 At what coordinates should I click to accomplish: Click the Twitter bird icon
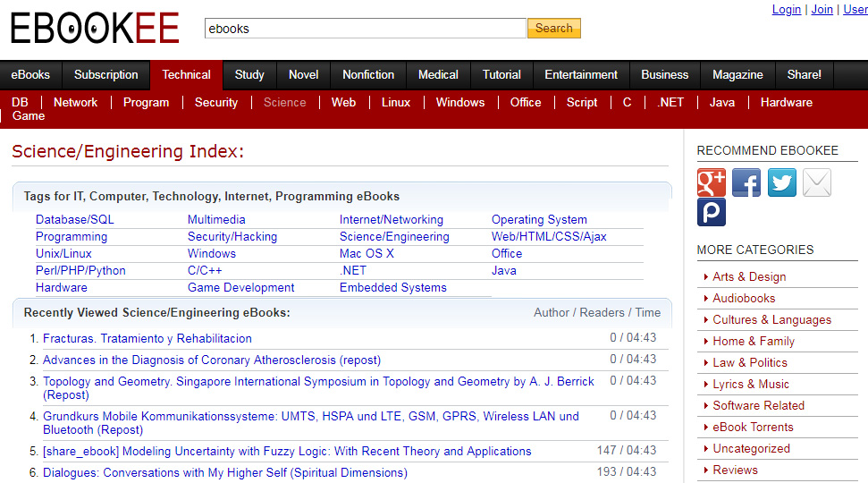click(782, 182)
